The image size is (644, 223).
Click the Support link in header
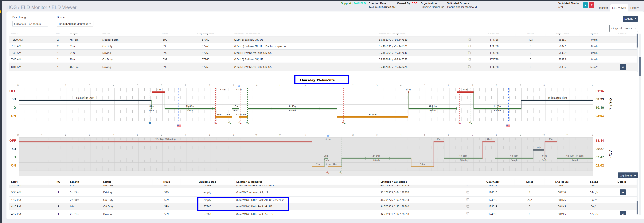346,3
